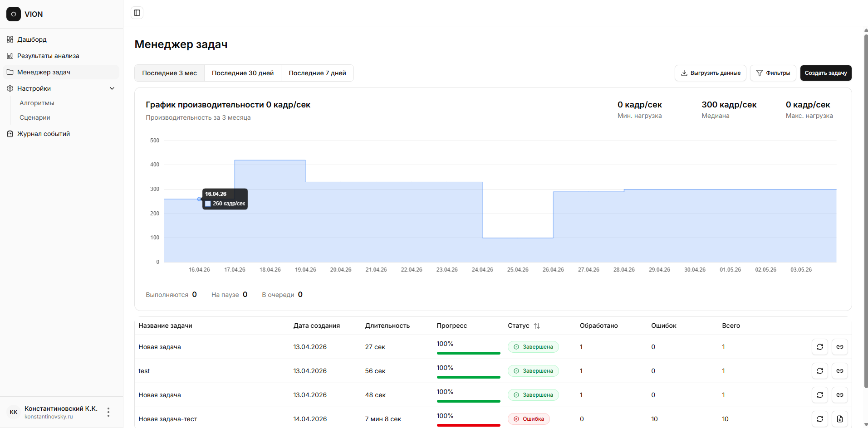Select the Последние 7 дней tab

317,73
